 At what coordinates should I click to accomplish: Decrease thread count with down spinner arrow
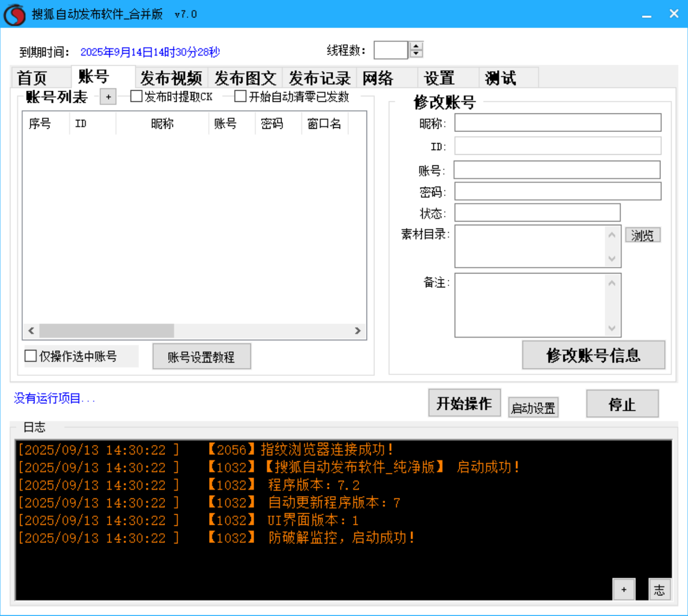point(416,54)
